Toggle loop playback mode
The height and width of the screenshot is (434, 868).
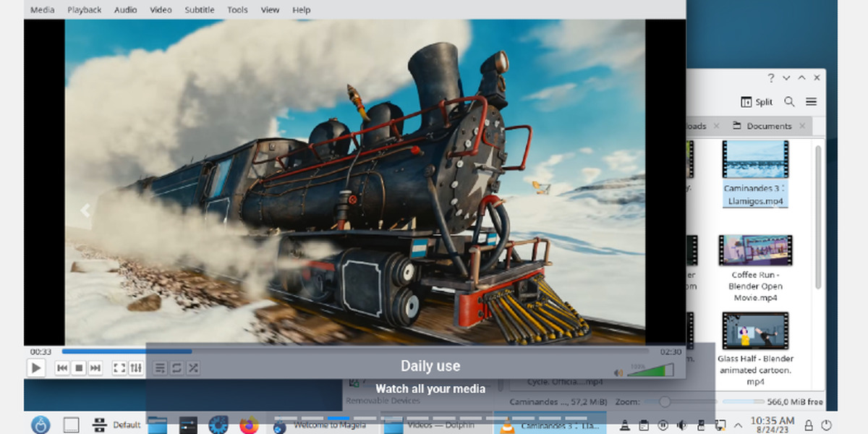point(177,368)
